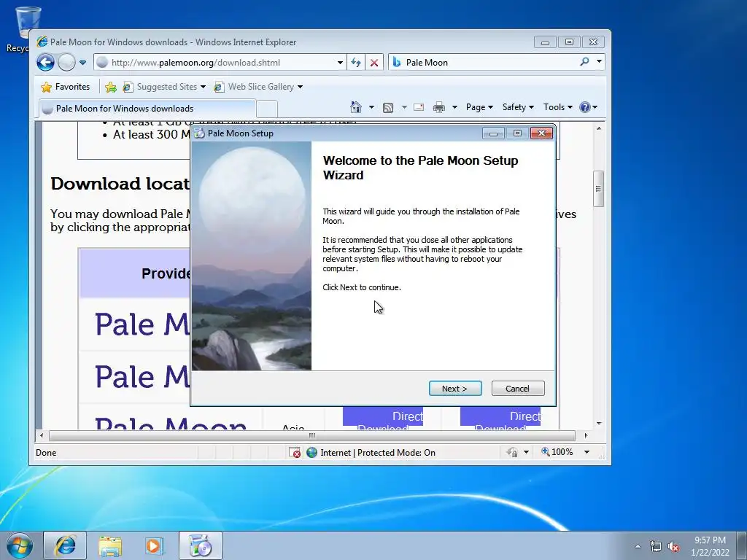This screenshot has width=747, height=560.
Task: Click the Internet Explorer title bar icon
Action: click(x=42, y=42)
